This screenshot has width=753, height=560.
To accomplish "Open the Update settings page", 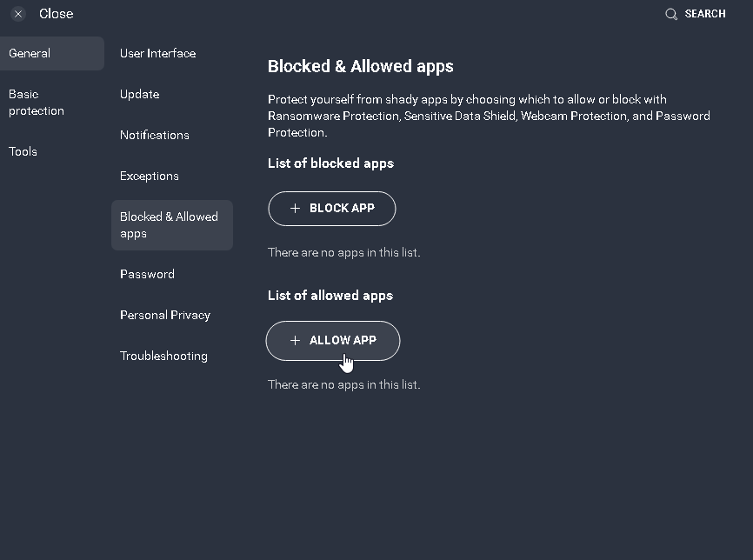I will (139, 94).
